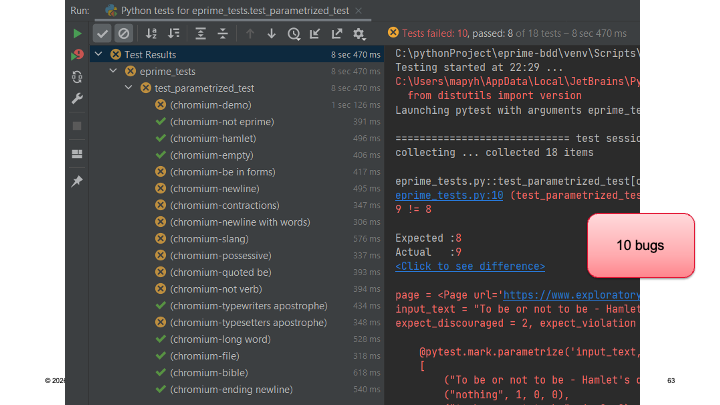The image size is (720, 405).
Task: Sort tests by duration icon
Action: click(x=174, y=34)
